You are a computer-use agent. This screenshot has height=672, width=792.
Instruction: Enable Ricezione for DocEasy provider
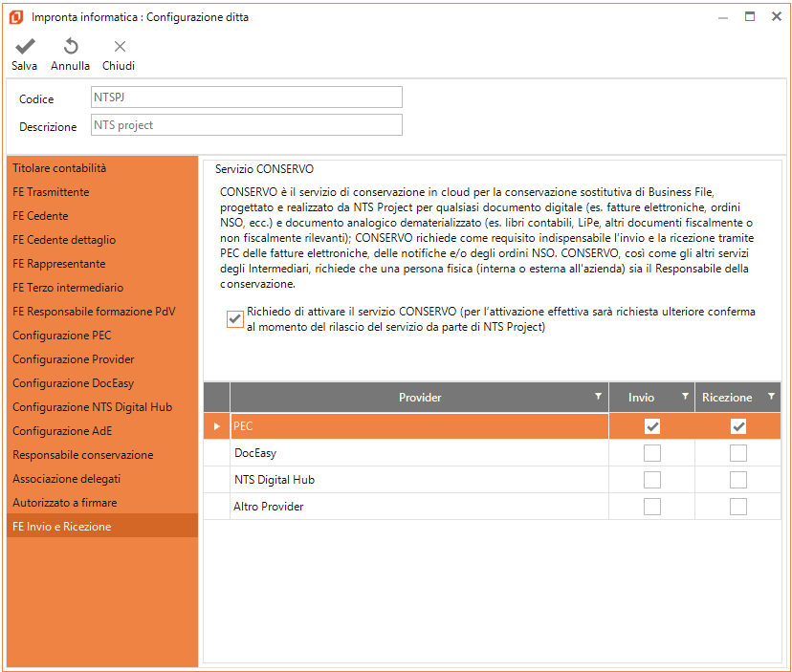pos(737,453)
